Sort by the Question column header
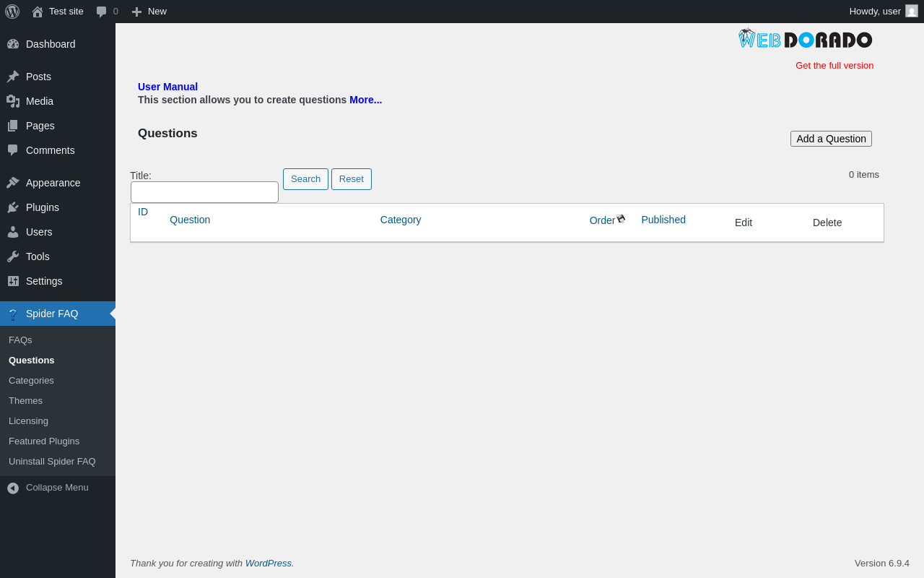924x578 pixels. tap(190, 220)
